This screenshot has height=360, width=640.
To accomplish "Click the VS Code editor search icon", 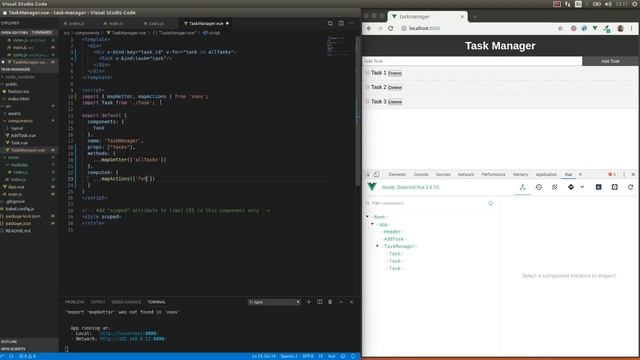I will [x=330, y=23].
